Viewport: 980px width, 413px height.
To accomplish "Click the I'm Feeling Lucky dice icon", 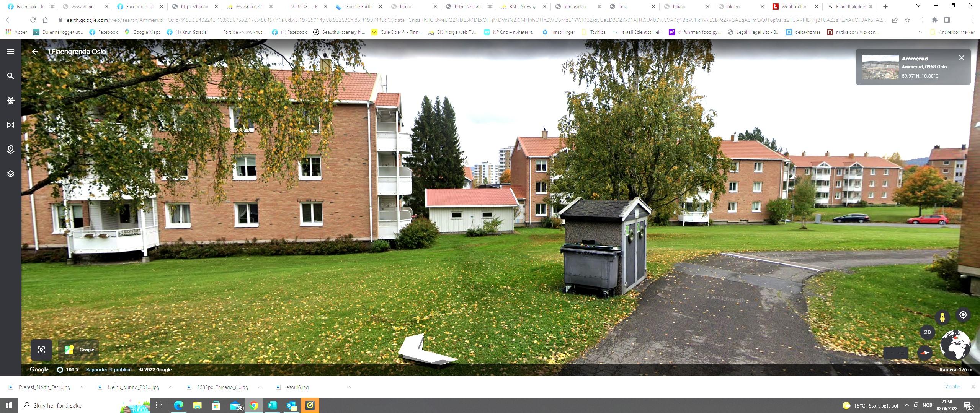I will 11,125.
